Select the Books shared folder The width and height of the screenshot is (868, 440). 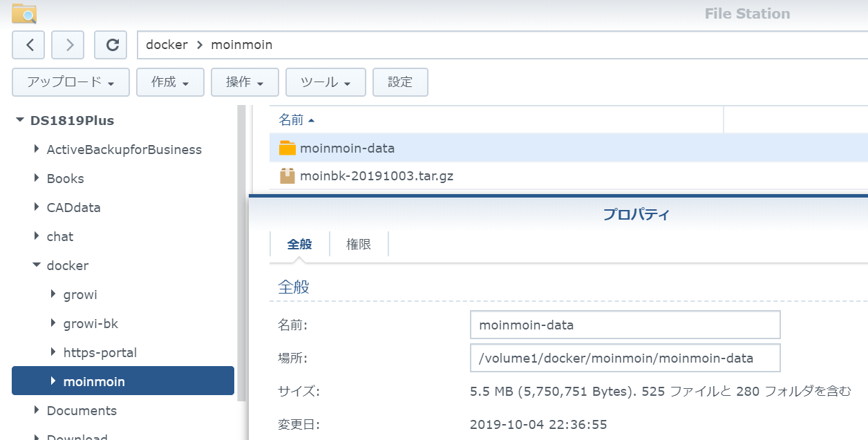(65, 178)
